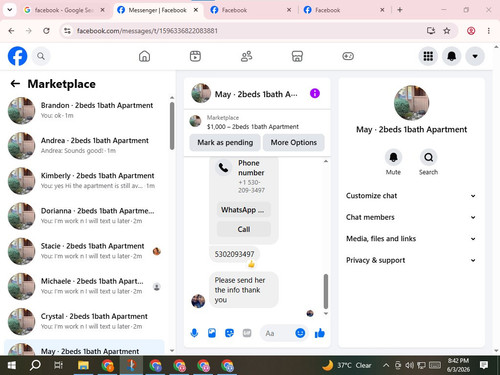Open Stacie's 2beds 1bath chat
The height and width of the screenshot is (375, 500).
[85, 251]
